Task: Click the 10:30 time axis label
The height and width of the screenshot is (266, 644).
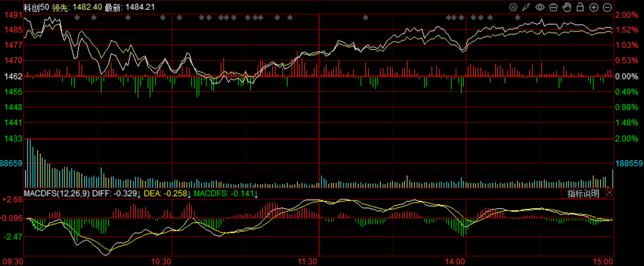Action: click(x=162, y=261)
